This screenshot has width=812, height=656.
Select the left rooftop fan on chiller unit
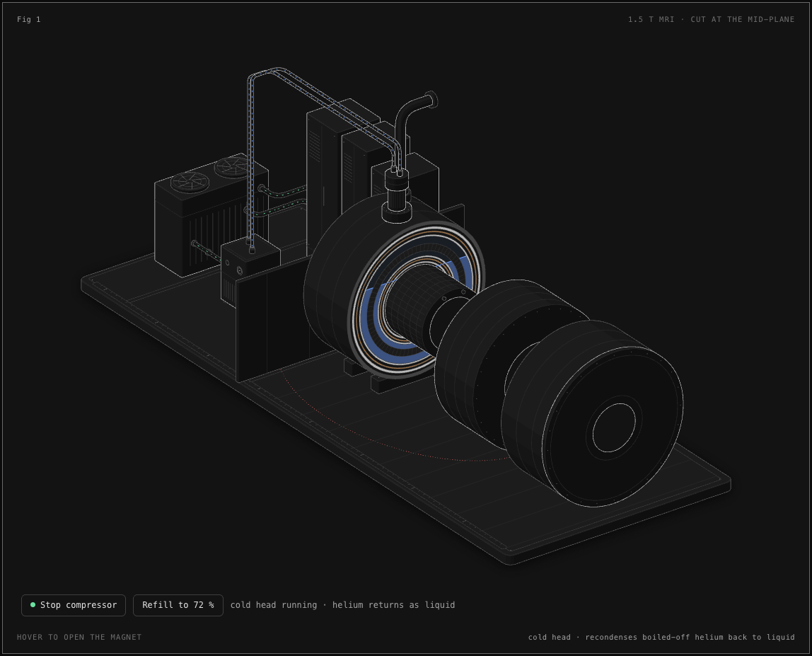(x=190, y=181)
